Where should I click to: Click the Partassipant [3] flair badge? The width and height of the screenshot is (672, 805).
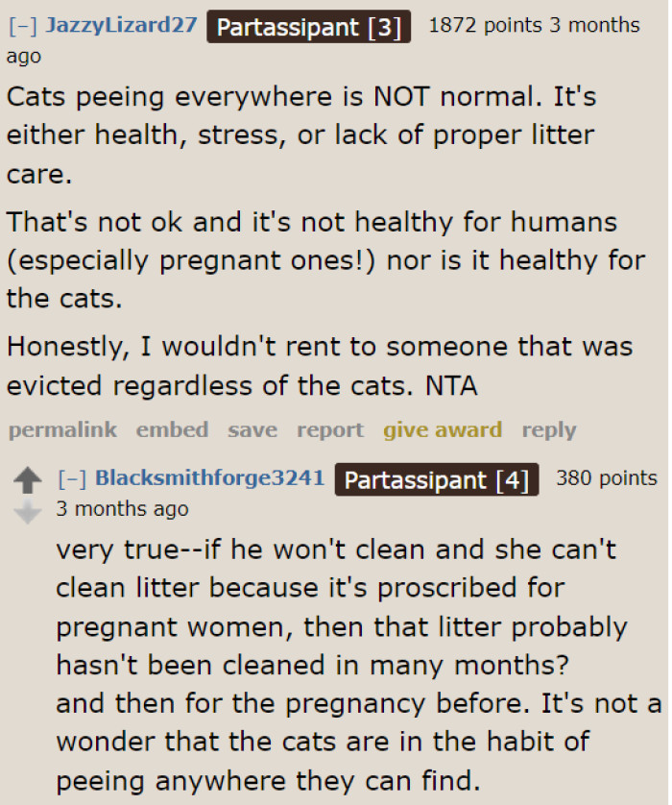coord(308,27)
